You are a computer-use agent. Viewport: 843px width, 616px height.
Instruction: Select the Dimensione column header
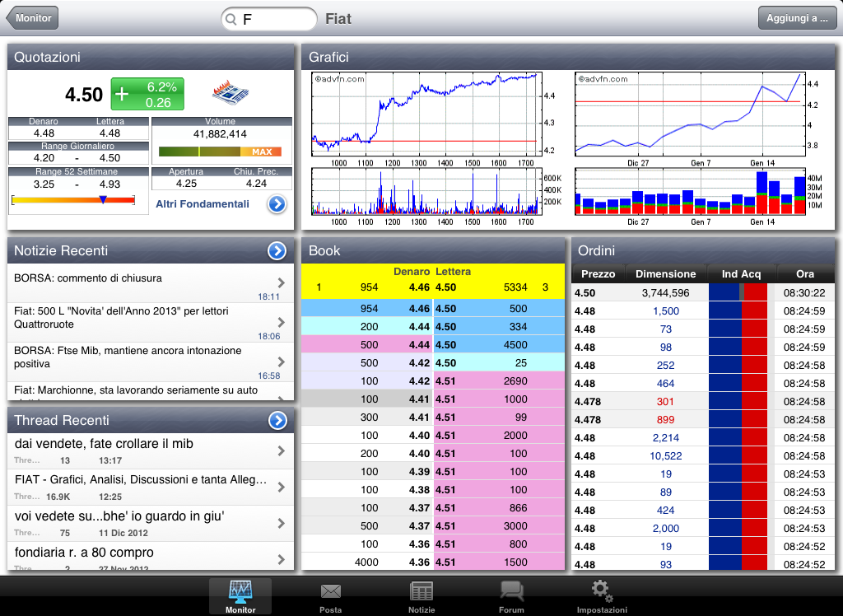(665, 274)
